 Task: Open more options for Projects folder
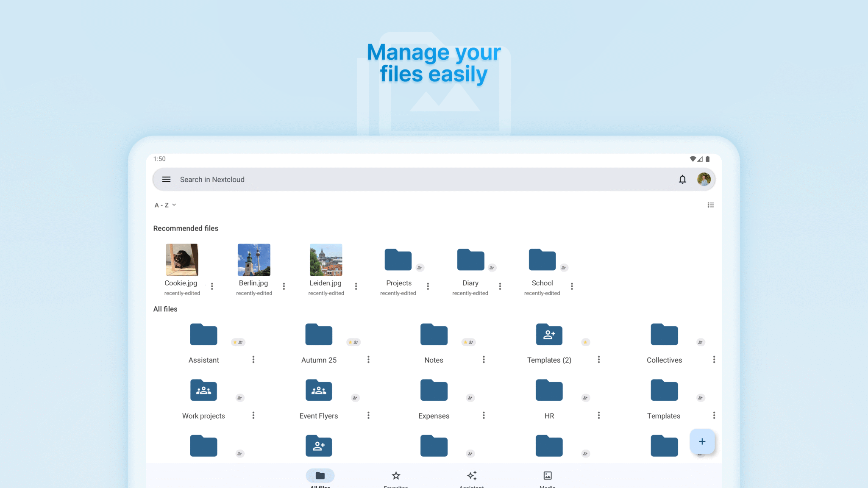428,286
